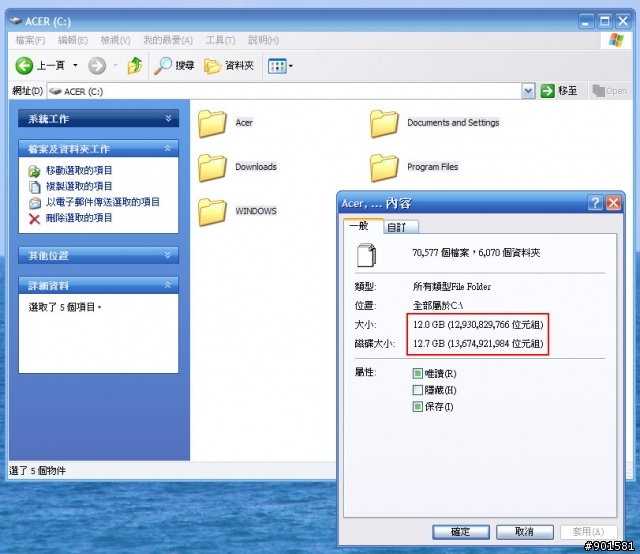Click the Windows flag logo icon
The height and width of the screenshot is (554, 640).
click(616, 40)
